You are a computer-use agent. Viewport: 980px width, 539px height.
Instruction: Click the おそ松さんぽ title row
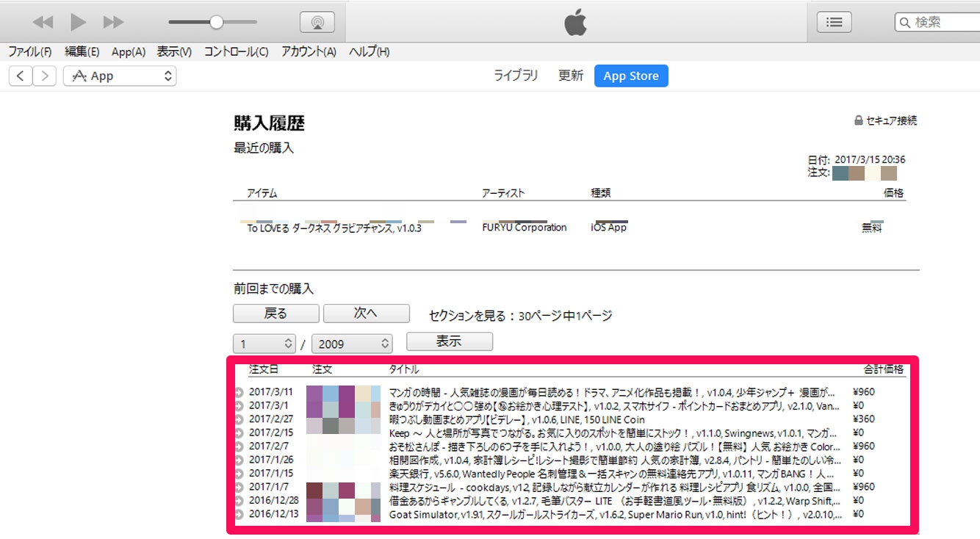(616, 446)
